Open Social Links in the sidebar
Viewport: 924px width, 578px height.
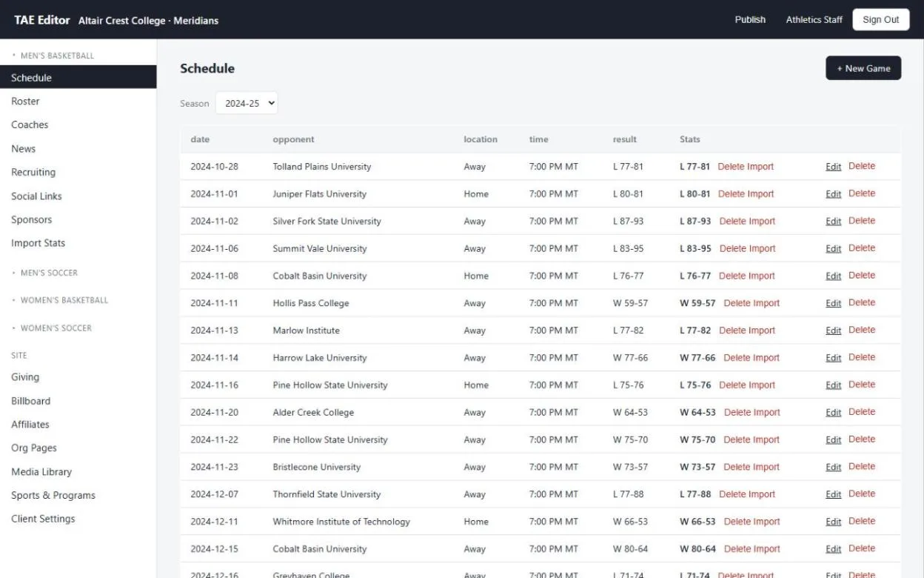[78, 196]
